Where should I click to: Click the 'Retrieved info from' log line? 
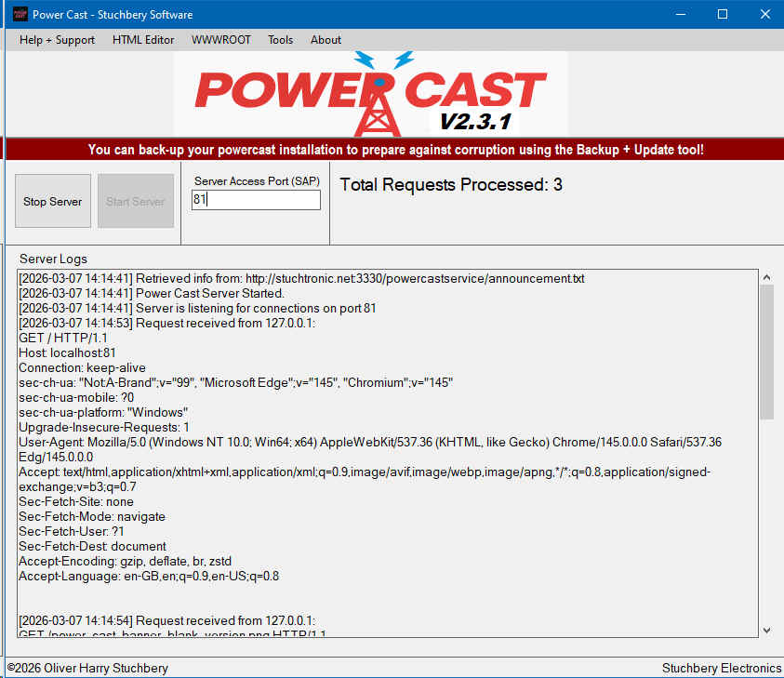tap(301, 278)
